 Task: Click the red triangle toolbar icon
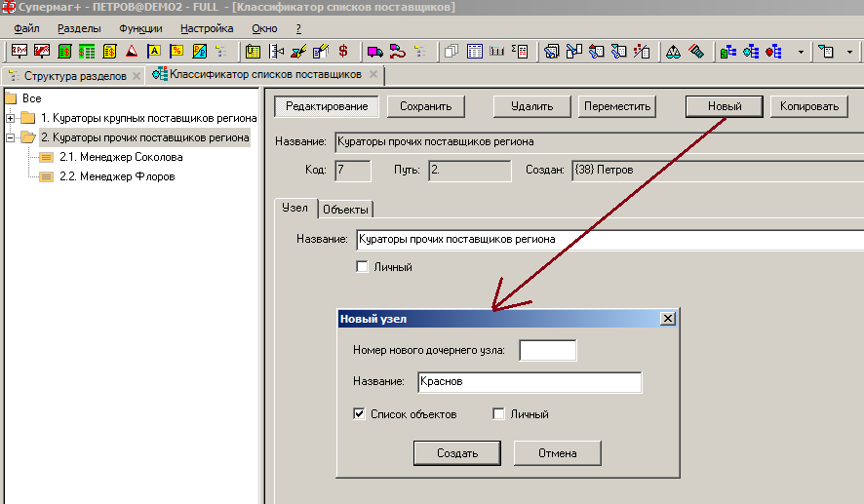point(131,52)
